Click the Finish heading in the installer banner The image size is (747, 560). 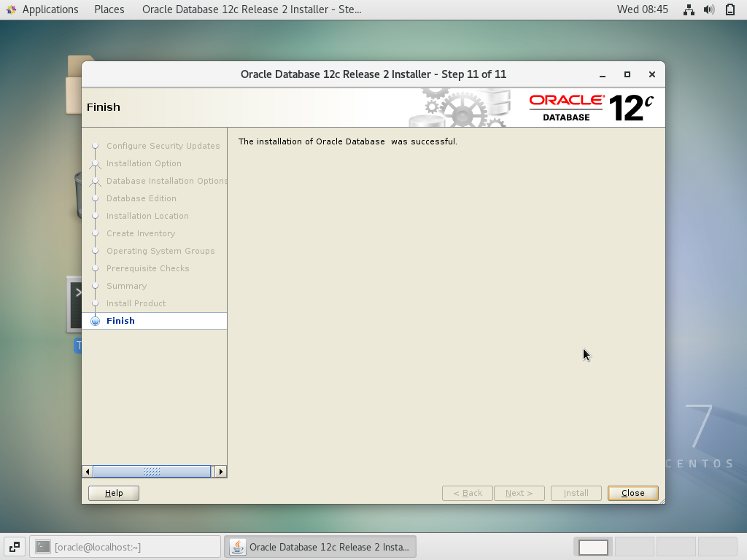104,107
